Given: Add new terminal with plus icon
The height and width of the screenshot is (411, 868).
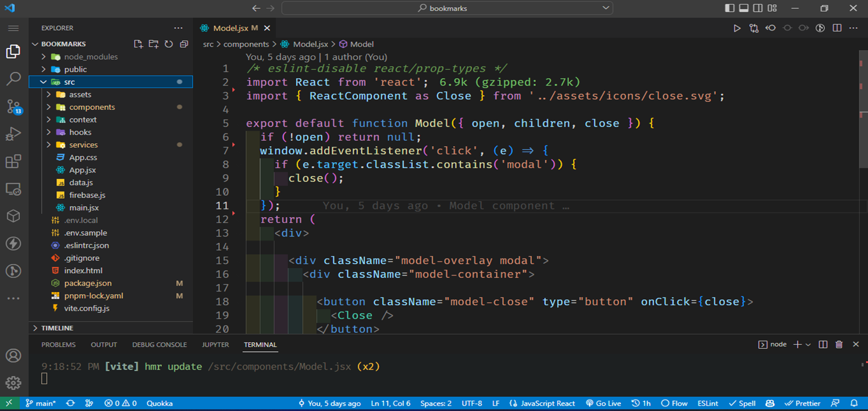Looking at the screenshot, I should click(797, 344).
